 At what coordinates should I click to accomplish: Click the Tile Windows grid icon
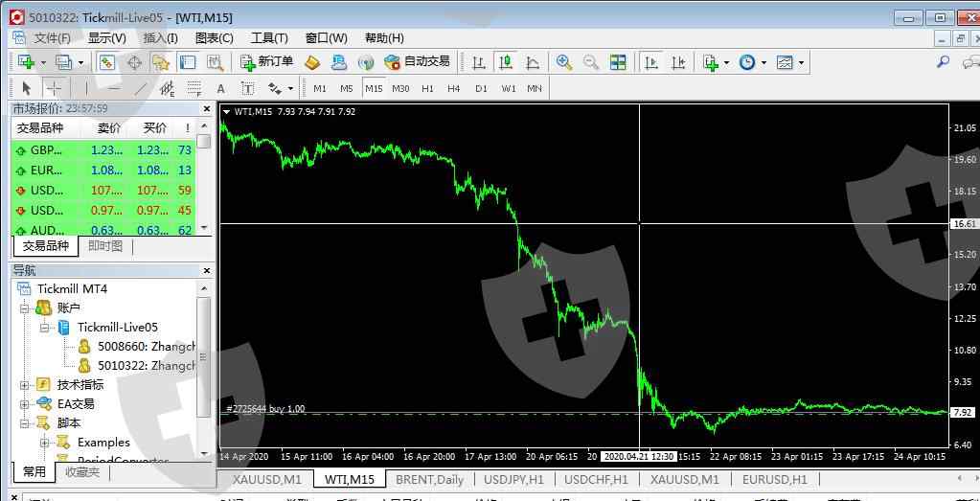pyautogui.click(x=618, y=62)
